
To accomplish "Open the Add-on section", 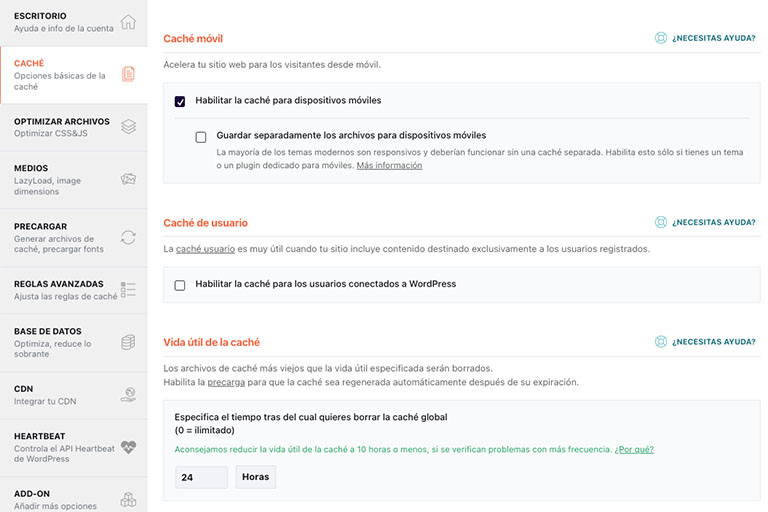I will [x=74, y=495].
